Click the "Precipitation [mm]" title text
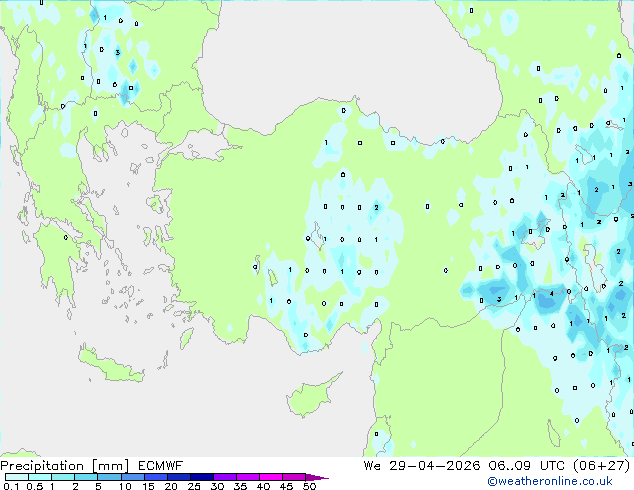This screenshot has height=490, width=634. (x=64, y=466)
